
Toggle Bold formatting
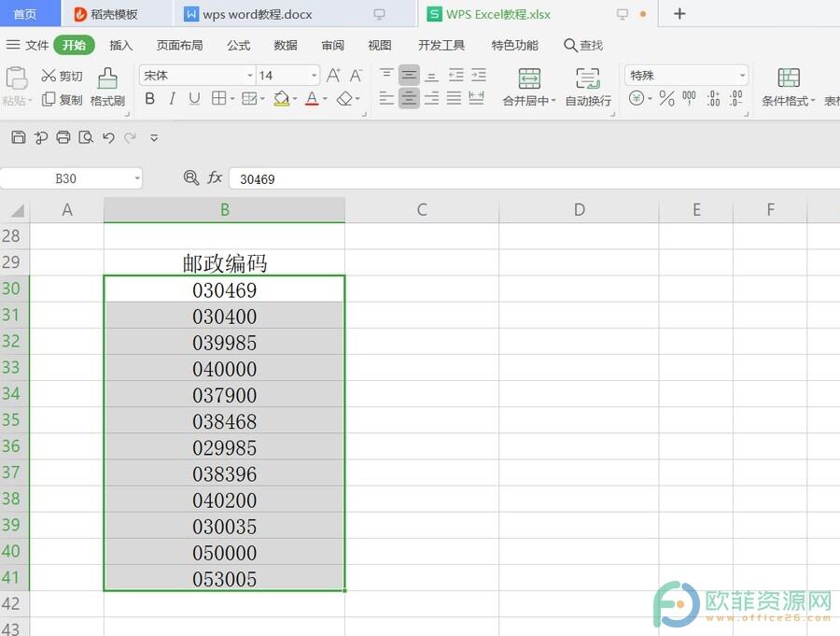(150, 99)
